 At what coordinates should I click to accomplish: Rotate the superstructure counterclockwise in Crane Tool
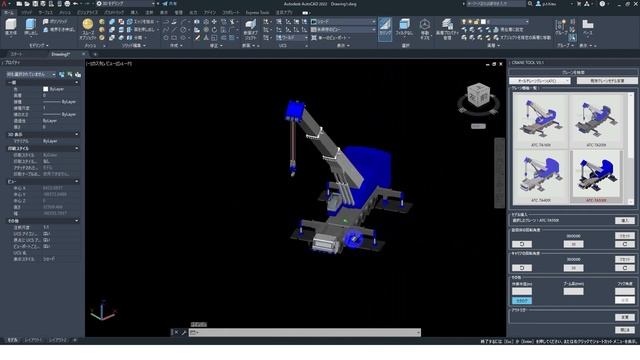pyautogui.click(x=522, y=244)
